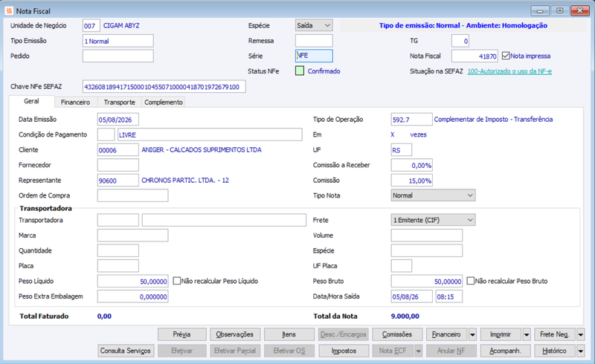Click the UF Placa field
595x364 pixels.
402,266
